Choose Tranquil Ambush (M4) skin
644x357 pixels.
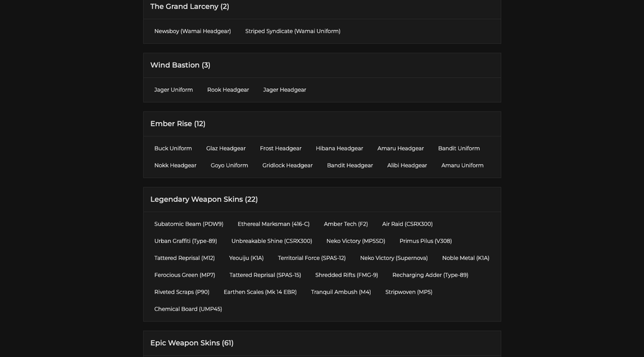pyautogui.click(x=341, y=292)
